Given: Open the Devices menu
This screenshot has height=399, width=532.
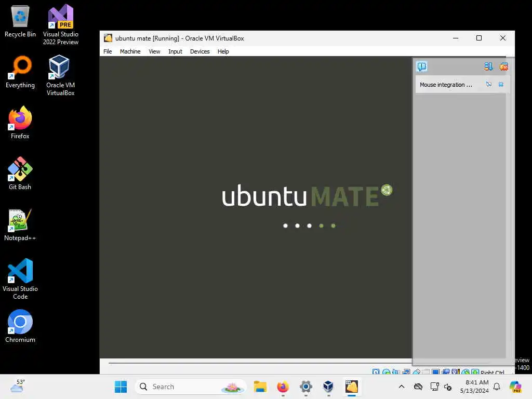Looking at the screenshot, I should tap(200, 51).
